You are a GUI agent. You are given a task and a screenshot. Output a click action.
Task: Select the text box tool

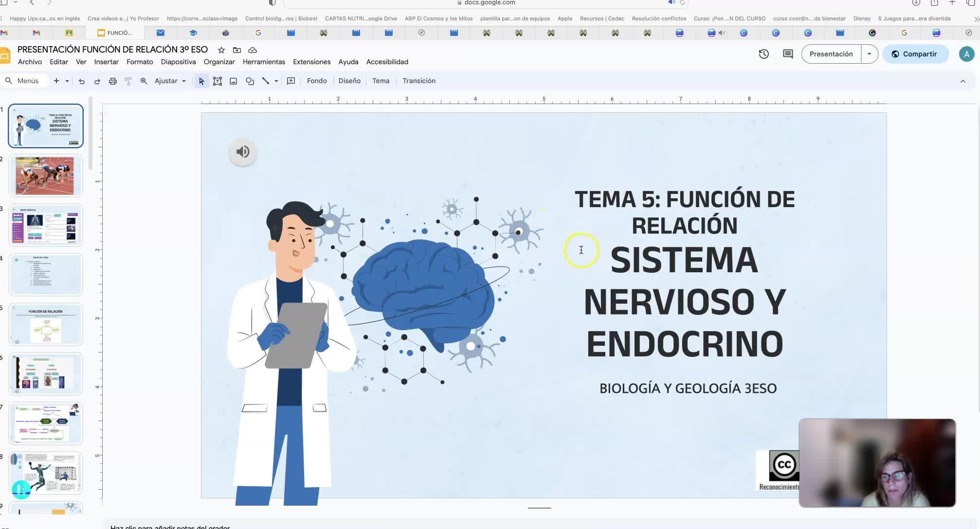pyautogui.click(x=218, y=81)
